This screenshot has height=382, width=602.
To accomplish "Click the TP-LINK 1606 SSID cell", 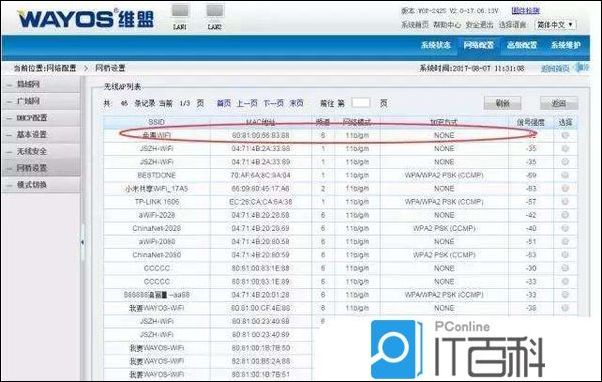I will pos(157,202).
